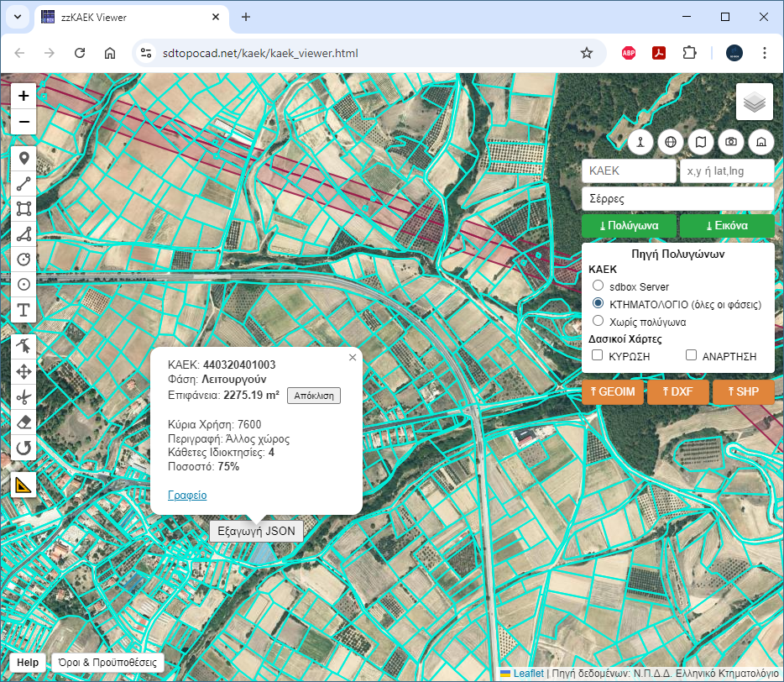The width and height of the screenshot is (784, 682).
Task: Enable the ΚΥΡΩΣΗ forest map checkbox
Action: tap(598, 356)
